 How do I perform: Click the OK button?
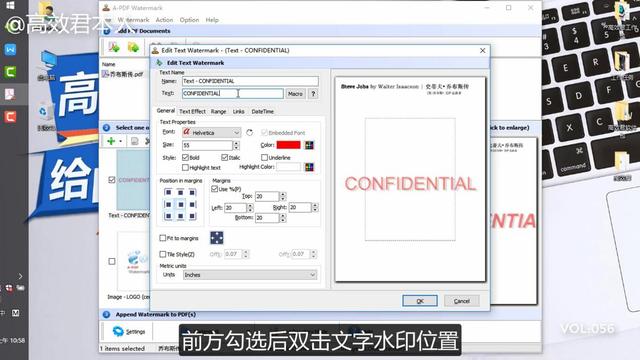420,301
